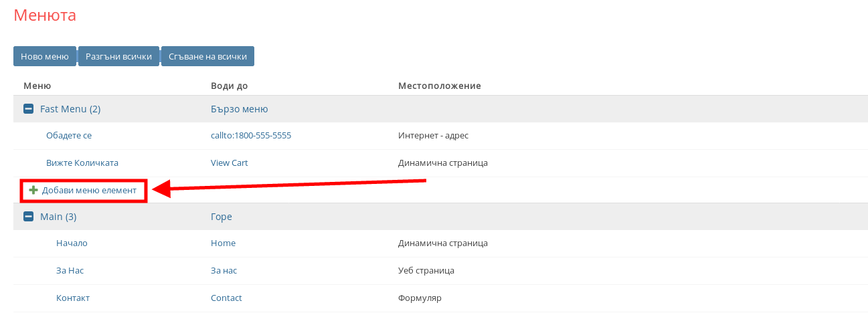Open the lowercase За нас page link
This screenshot has width=868, height=313.
pyautogui.click(x=224, y=271)
